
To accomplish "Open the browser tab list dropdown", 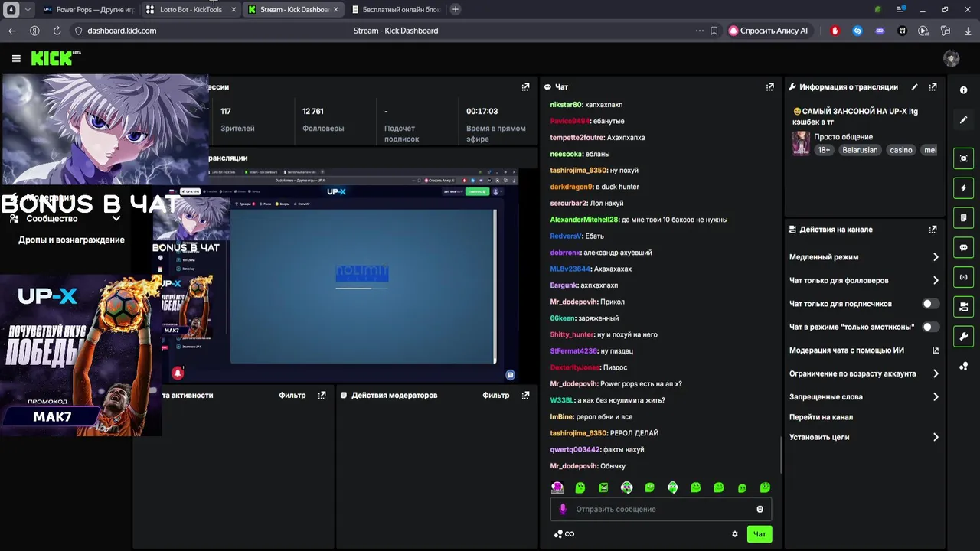I will [x=28, y=10].
